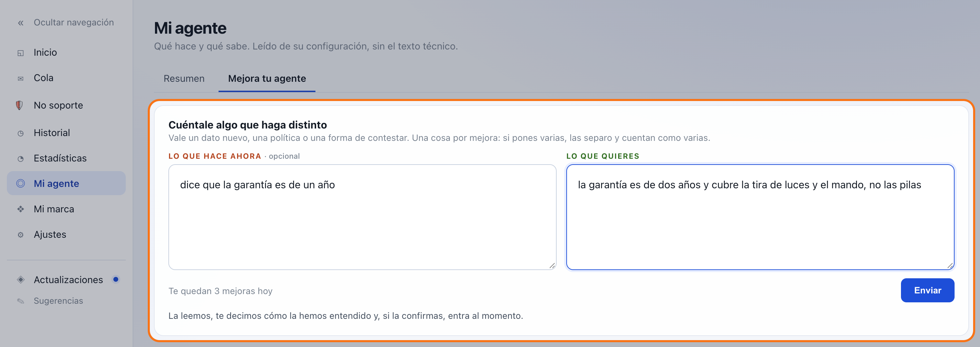Click the Historial clock icon
The width and height of the screenshot is (980, 347).
pos(21,133)
